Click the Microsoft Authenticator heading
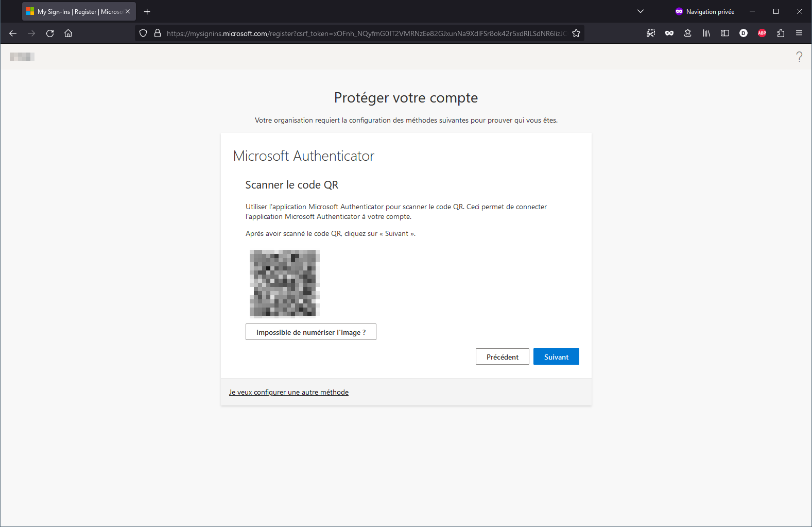Screen dimensions: 812x527 pyautogui.click(x=304, y=156)
